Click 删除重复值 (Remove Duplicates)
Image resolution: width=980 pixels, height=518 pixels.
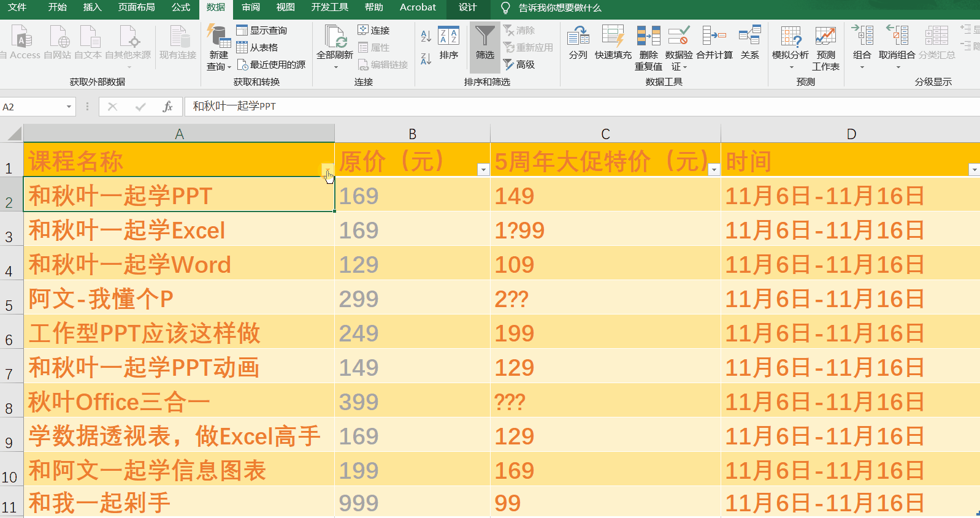pos(648,48)
